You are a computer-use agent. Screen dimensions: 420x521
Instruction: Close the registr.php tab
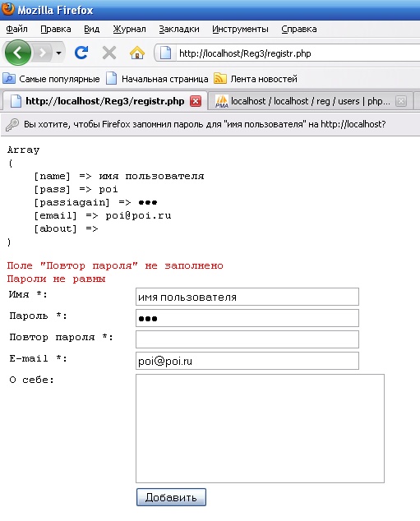pyautogui.click(x=196, y=101)
